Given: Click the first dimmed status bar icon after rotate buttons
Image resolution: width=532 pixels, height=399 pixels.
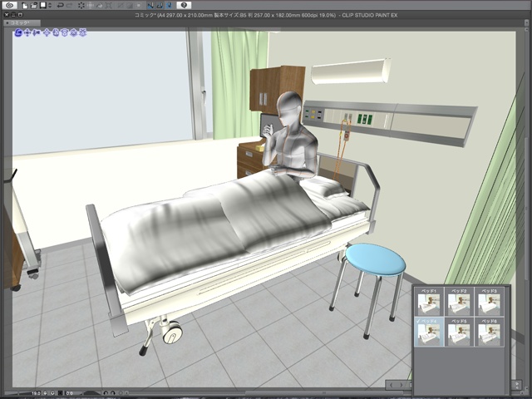Looking at the screenshot, I should pos(121,393).
